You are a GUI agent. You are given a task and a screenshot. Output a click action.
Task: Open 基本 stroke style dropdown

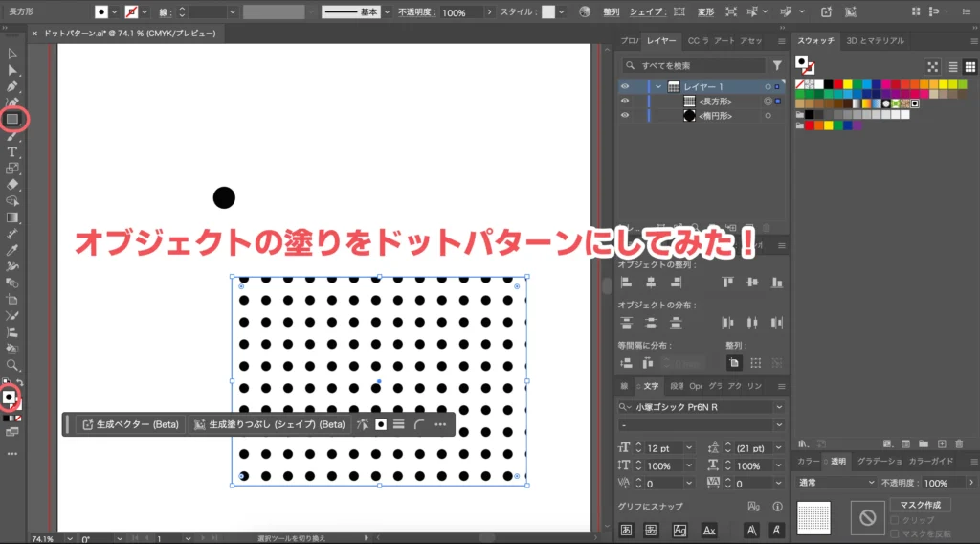(x=387, y=11)
